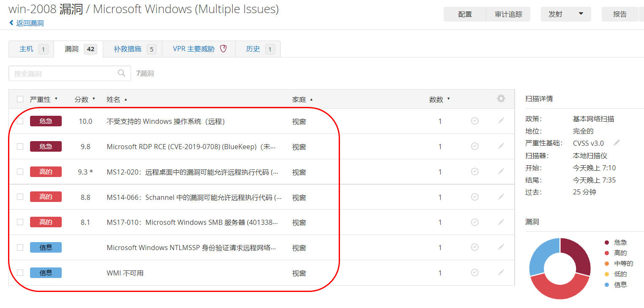Check the box for the MS12-020 row

pyautogui.click(x=20, y=172)
